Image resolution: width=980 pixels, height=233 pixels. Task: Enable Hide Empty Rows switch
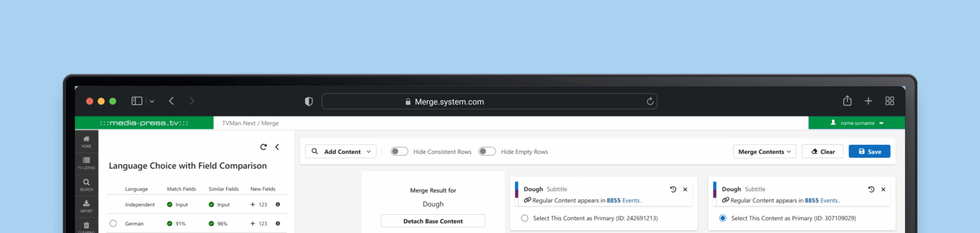click(x=487, y=151)
